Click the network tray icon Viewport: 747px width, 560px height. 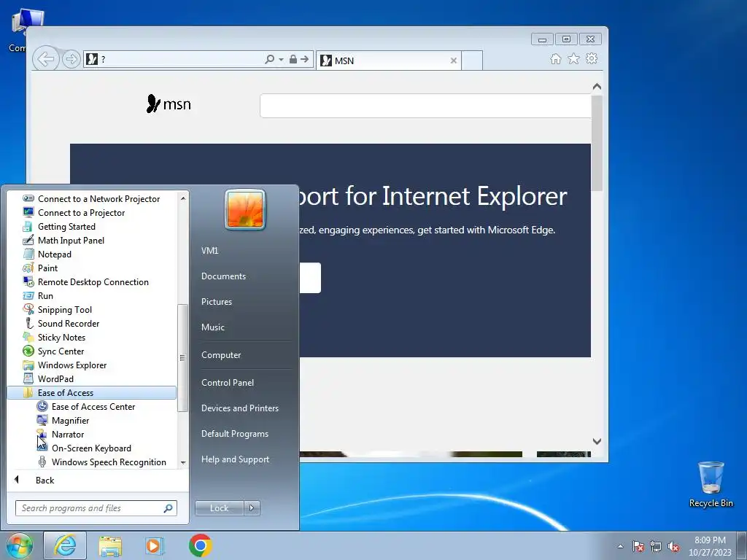tap(656, 547)
